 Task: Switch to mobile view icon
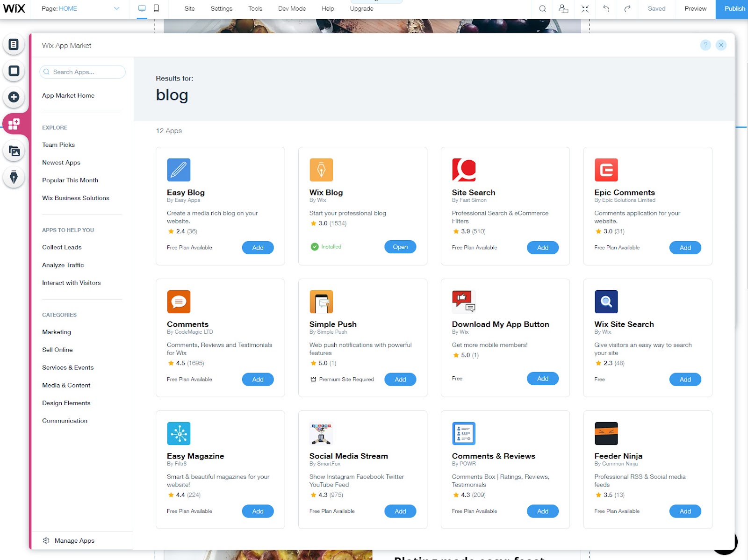pos(156,8)
